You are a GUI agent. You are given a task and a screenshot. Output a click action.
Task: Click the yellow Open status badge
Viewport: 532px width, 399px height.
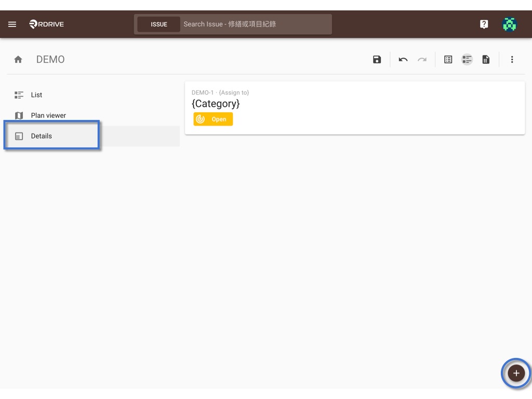tap(213, 119)
